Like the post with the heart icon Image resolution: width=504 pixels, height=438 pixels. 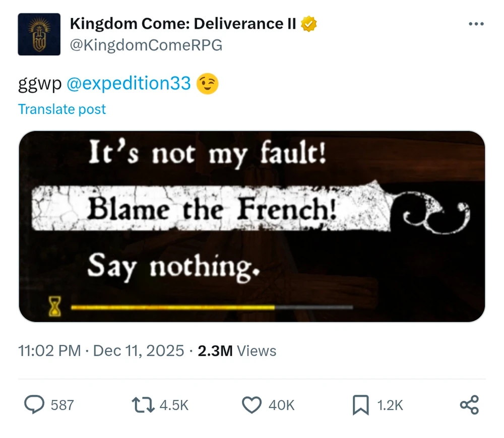(252, 405)
